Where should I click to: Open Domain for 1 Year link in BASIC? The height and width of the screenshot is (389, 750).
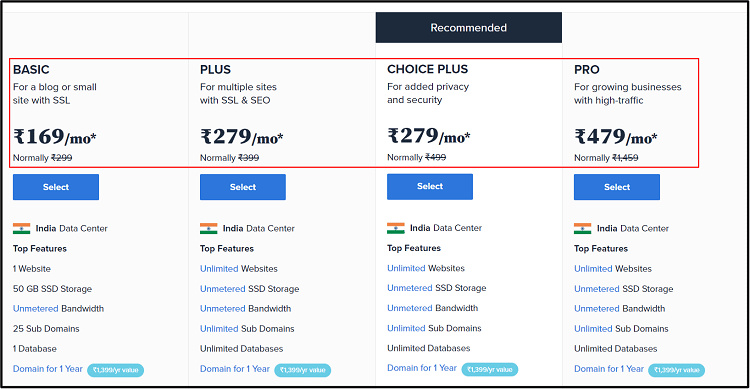point(48,369)
